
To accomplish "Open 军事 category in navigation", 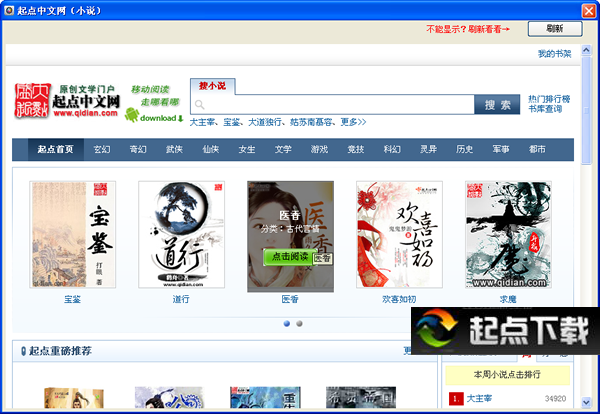I will pyautogui.click(x=501, y=149).
